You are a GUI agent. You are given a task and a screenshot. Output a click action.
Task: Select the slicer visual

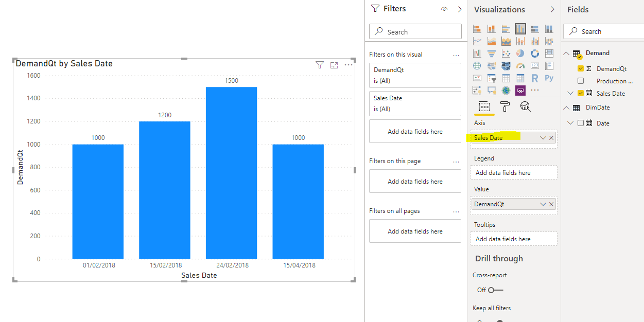pyautogui.click(x=492, y=78)
